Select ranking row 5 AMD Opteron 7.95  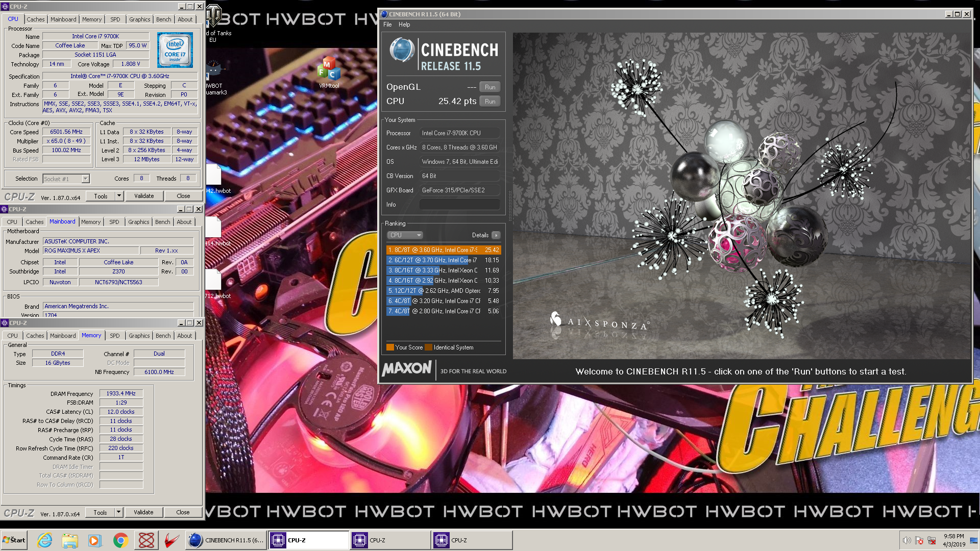pos(444,291)
